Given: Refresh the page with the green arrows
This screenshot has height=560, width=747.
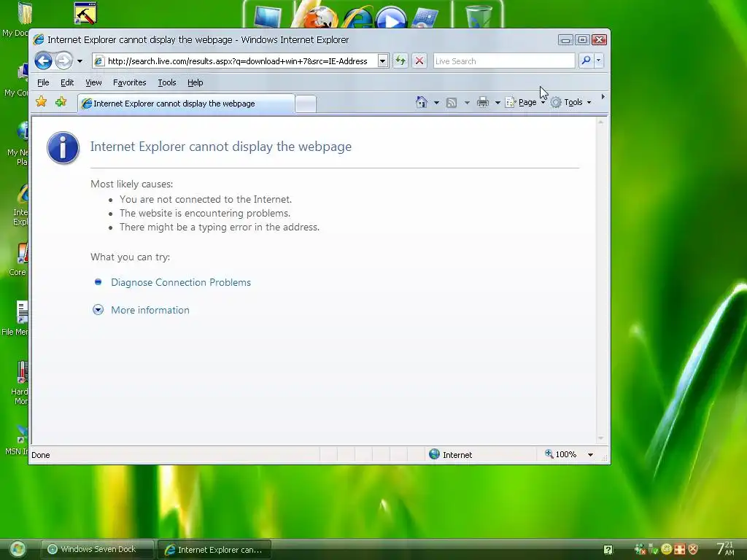Looking at the screenshot, I should (400, 61).
